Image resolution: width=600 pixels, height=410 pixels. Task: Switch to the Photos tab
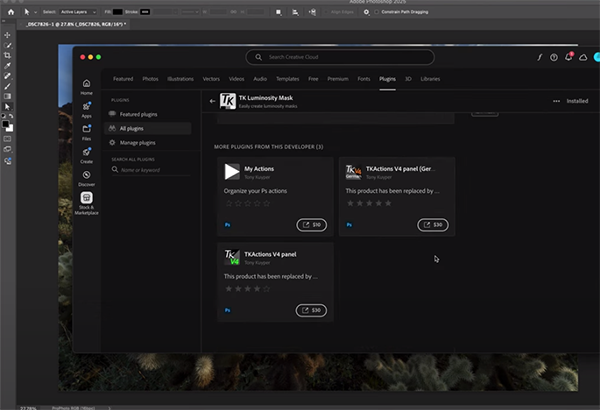(150, 79)
